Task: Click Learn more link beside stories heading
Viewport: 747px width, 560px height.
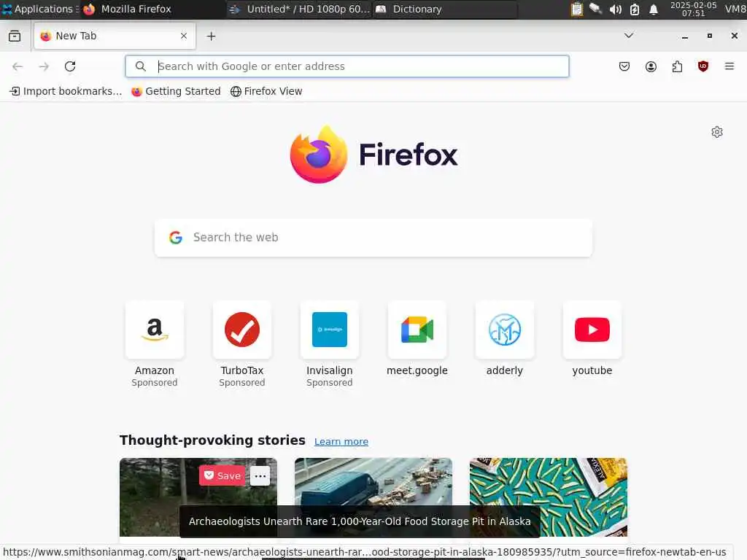Action: [341, 442]
